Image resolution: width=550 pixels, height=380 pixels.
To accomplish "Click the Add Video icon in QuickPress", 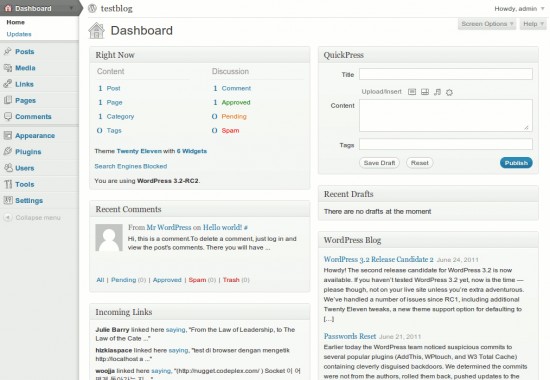I will pyautogui.click(x=425, y=92).
